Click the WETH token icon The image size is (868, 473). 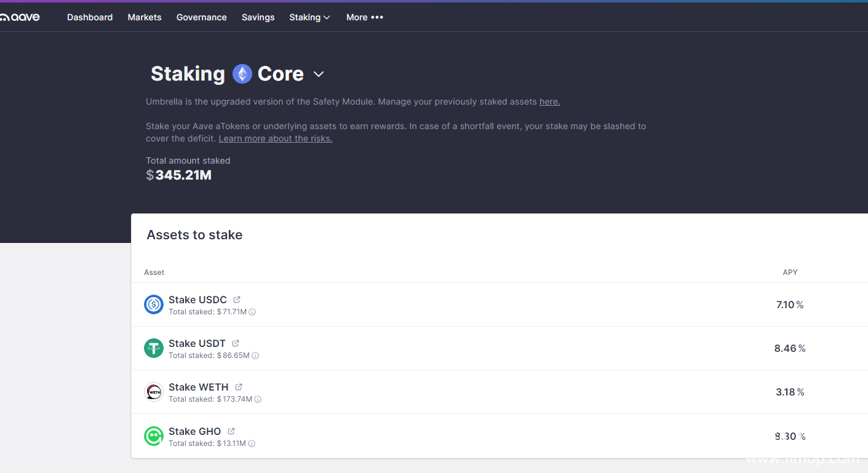(x=154, y=392)
